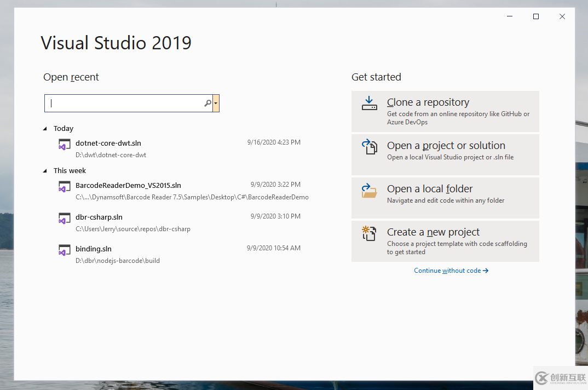Click the Clone a repository download icon
The image size is (588, 390).
tap(370, 103)
